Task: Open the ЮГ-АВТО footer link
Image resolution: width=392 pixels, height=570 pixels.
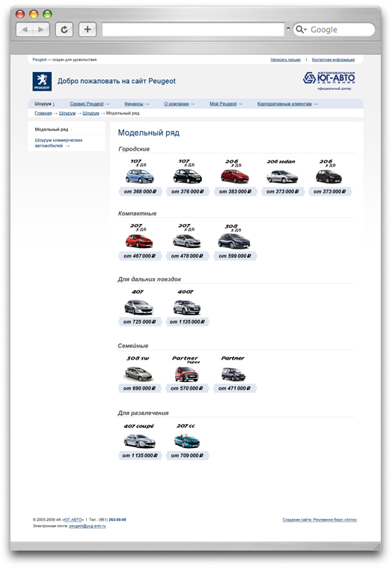Action: [x=73, y=520]
